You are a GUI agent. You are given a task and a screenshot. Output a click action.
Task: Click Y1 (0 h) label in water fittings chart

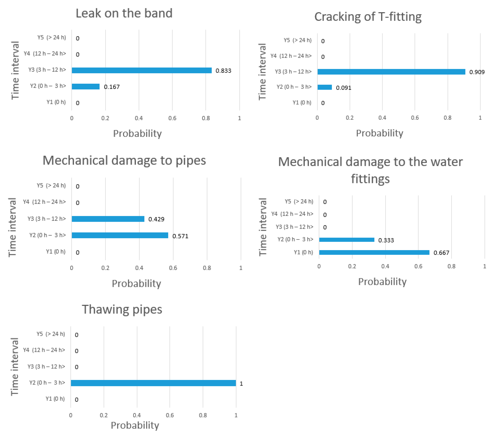(x=303, y=252)
